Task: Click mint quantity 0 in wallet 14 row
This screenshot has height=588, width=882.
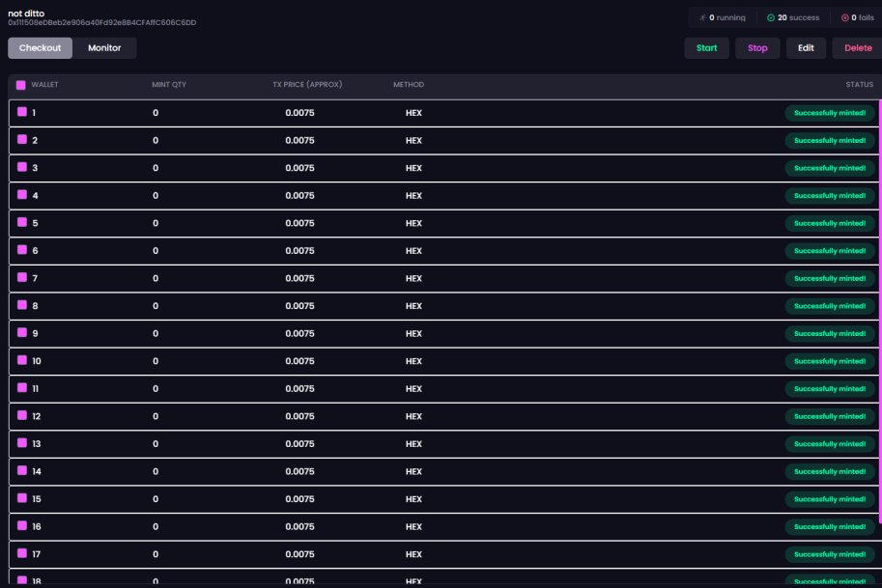Action: (156, 471)
